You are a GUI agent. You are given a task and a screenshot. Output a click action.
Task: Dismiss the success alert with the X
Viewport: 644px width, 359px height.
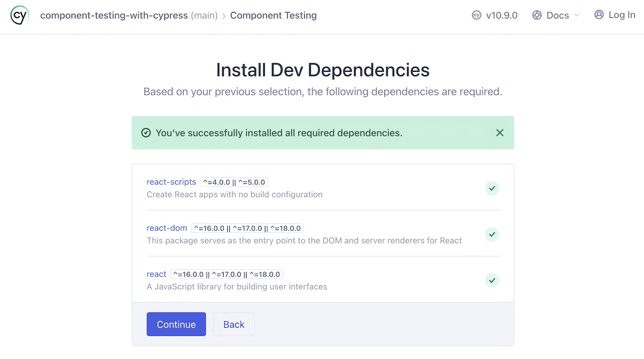point(500,133)
